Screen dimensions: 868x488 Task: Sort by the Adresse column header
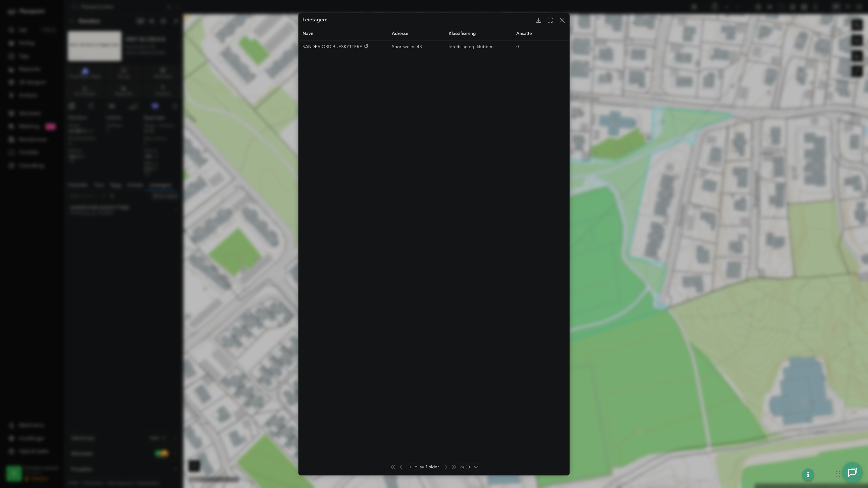tap(400, 34)
